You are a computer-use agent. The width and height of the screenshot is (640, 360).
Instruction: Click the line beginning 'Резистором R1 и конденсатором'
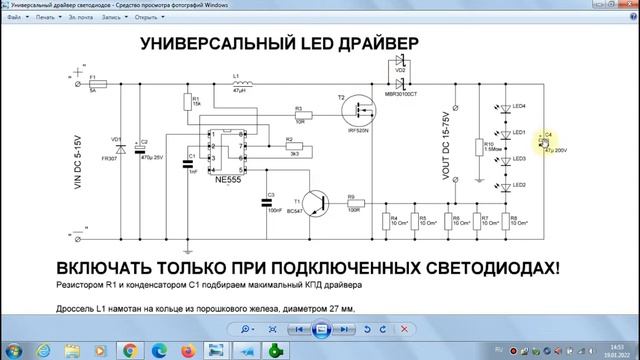click(209, 285)
